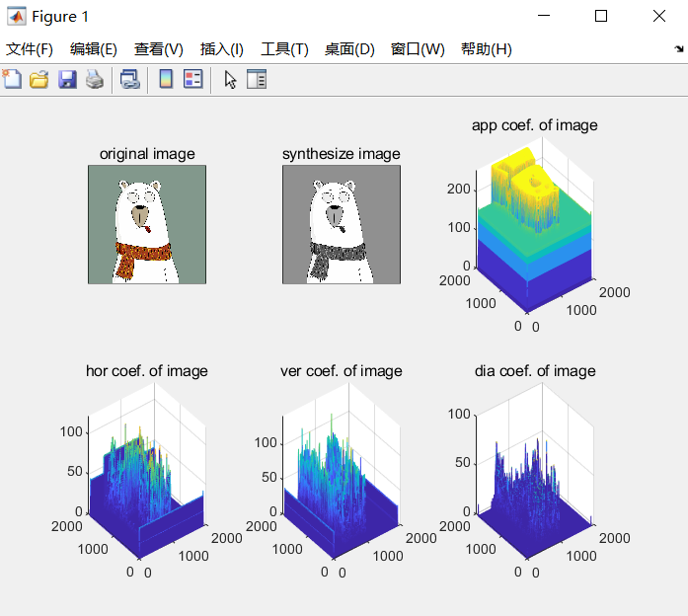Print the figure using the printer icon
The image size is (688, 616).
point(95,79)
